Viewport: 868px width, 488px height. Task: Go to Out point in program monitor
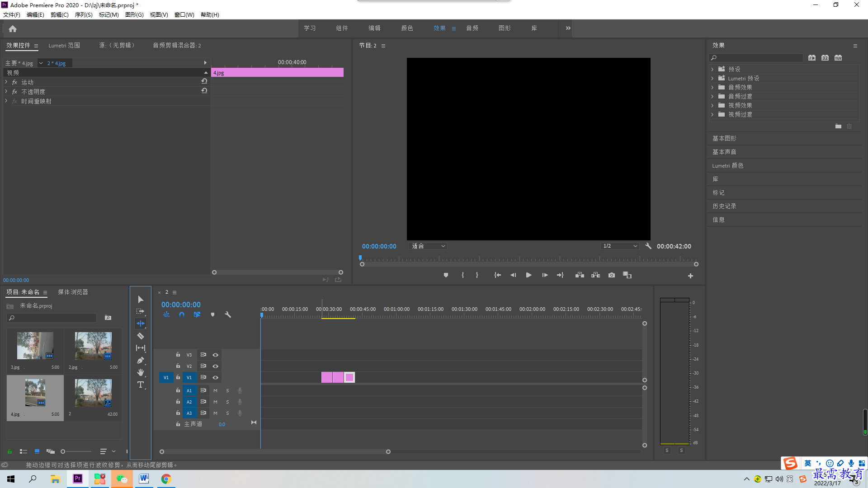point(560,275)
